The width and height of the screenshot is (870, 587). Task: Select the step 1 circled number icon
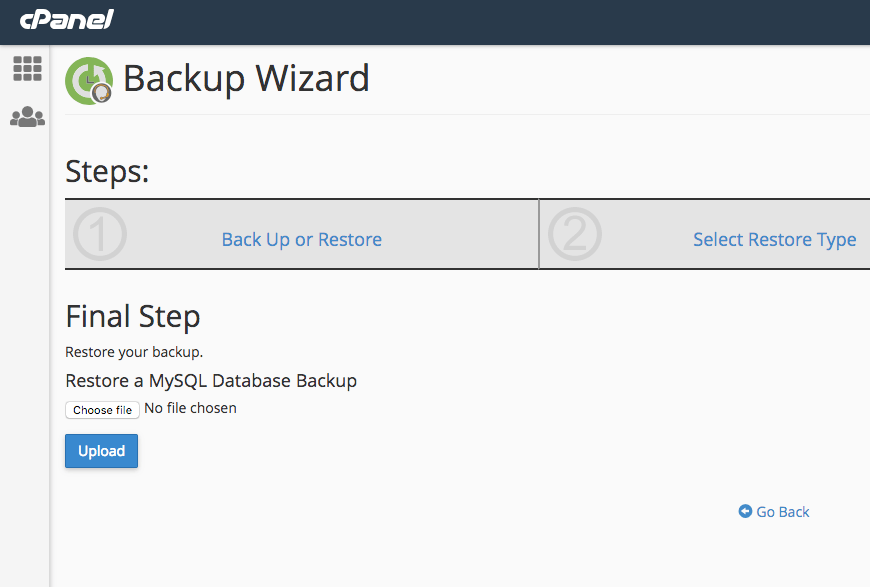[100, 234]
